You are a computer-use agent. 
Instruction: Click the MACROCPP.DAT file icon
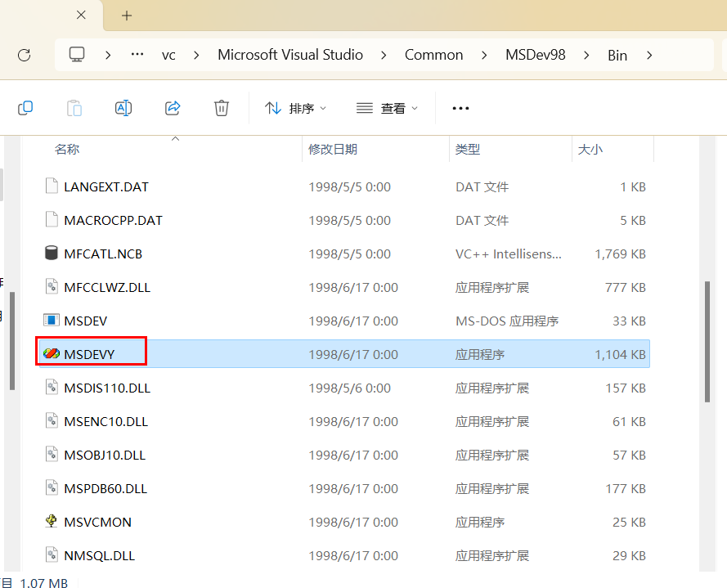point(52,219)
